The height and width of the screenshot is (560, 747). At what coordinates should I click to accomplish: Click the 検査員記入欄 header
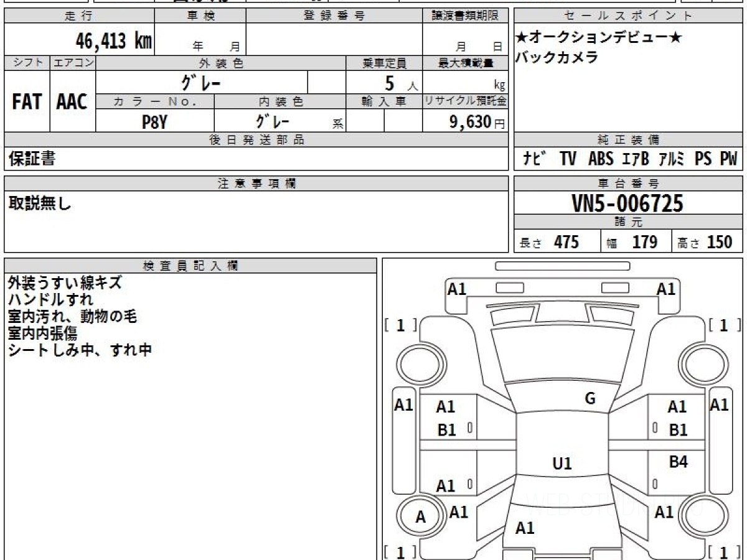click(190, 266)
